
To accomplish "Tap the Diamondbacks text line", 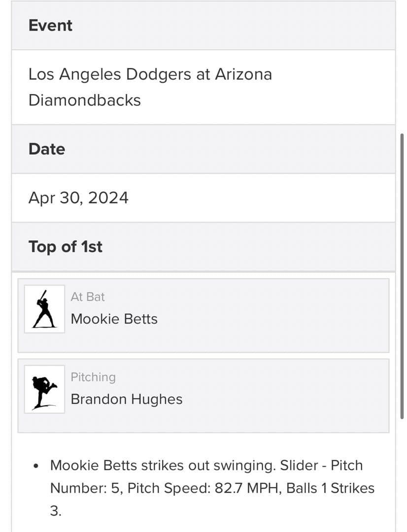I will [x=84, y=100].
